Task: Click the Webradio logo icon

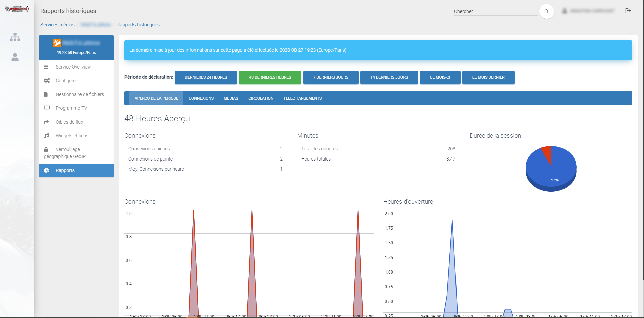Action: point(16,9)
